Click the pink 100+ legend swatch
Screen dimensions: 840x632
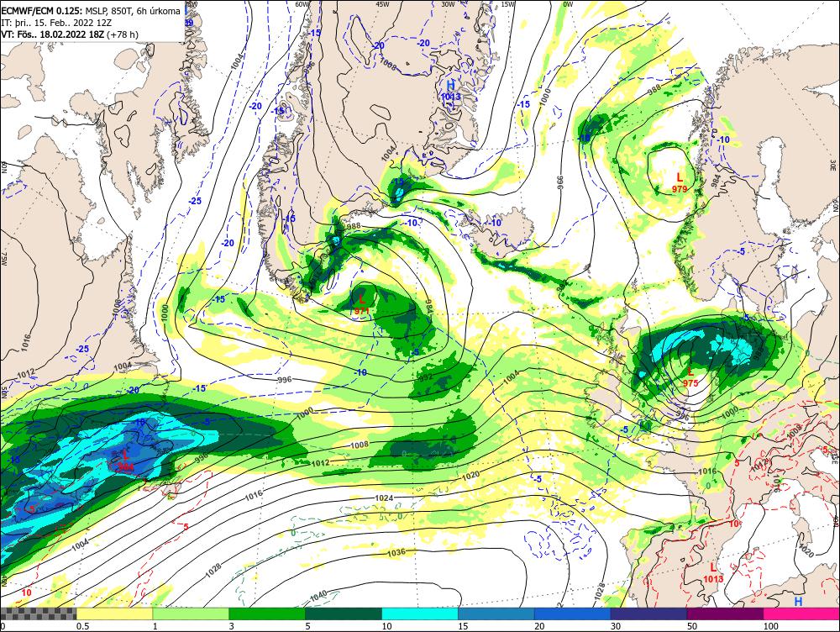click(801, 614)
